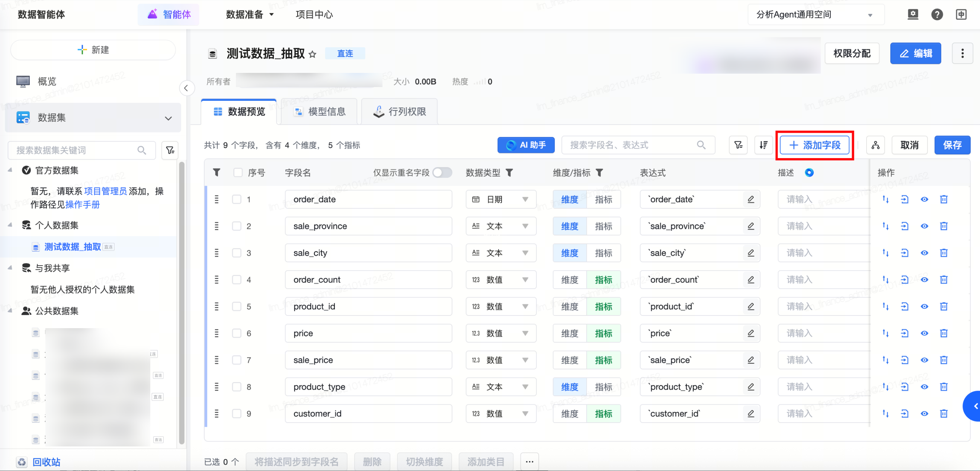Click the 添加字段 button
Image resolution: width=980 pixels, height=471 pixels.
click(814, 145)
